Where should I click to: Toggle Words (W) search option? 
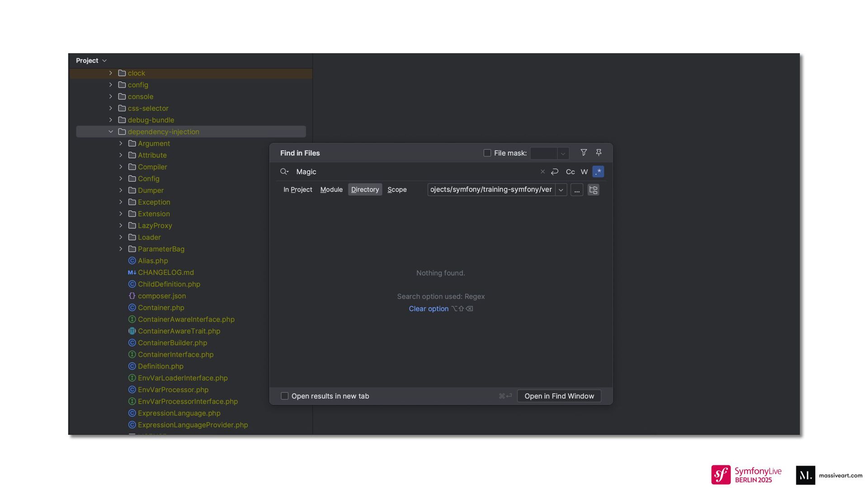click(584, 172)
